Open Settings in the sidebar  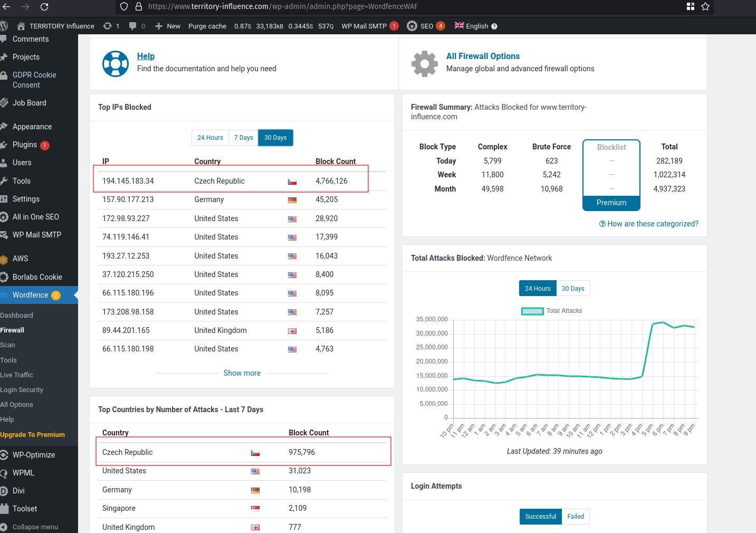pyautogui.click(x=26, y=199)
